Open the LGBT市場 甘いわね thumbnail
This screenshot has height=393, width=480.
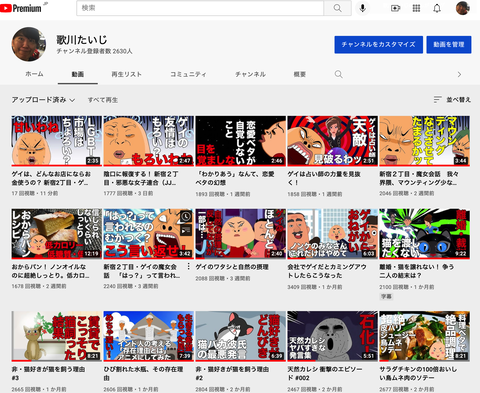click(x=56, y=141)
